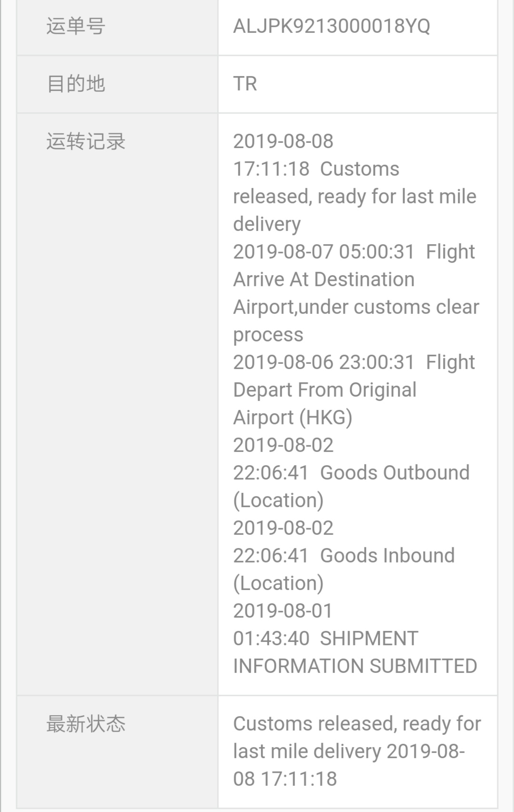
Task: Click the 运单号 label cell
Action: (117, 26)
